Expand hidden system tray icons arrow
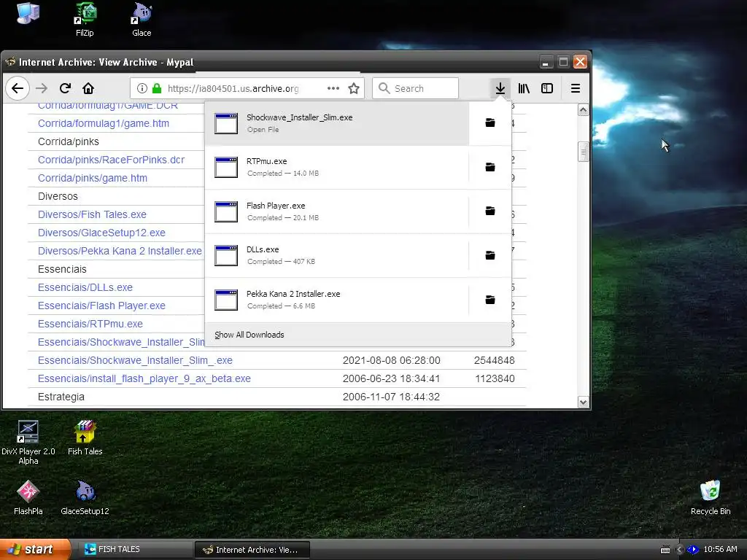The width and height of the screenshot is (747, 560). 680,550
